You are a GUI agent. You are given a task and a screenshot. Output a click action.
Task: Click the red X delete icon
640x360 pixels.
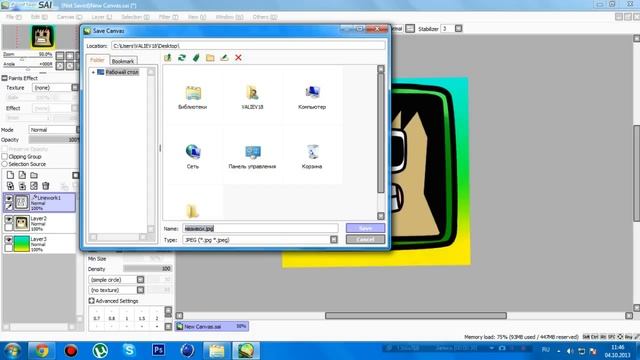[x=238, y=58]
